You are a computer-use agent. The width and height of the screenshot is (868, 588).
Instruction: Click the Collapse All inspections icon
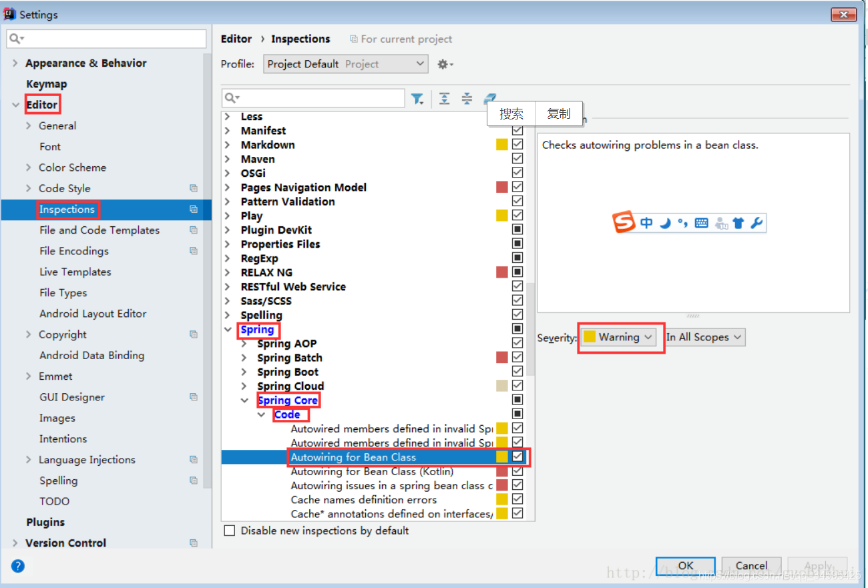tap(467, 99)
